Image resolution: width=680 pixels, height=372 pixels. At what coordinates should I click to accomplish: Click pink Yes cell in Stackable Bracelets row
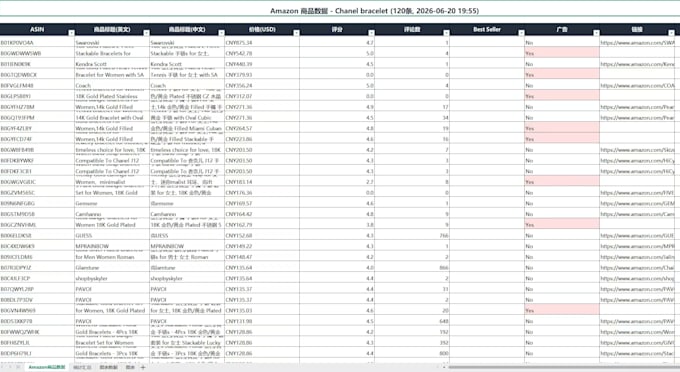coord(562,53)
